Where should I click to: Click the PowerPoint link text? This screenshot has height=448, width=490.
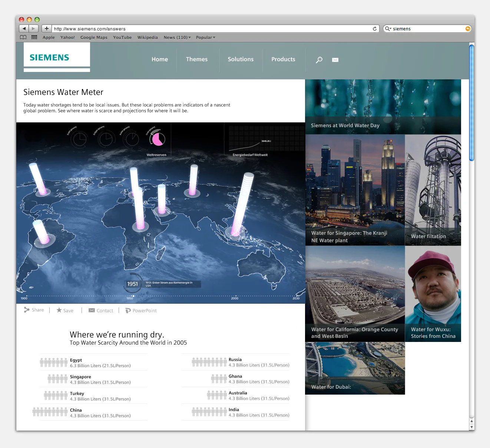tap(145, 311)
